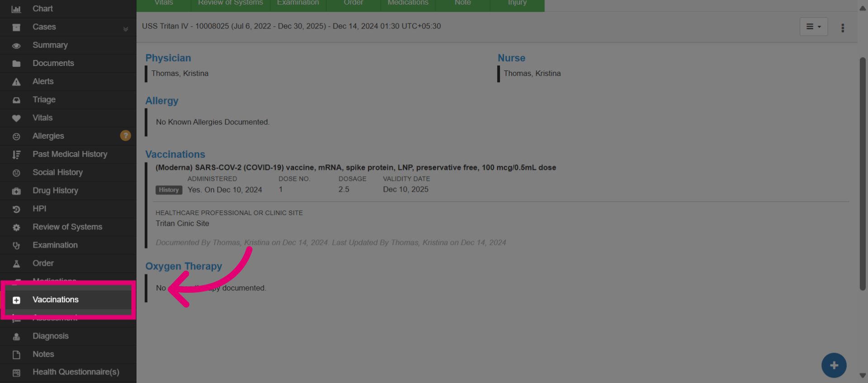Click the Moderna COVID-19 vaccine title

356,168
